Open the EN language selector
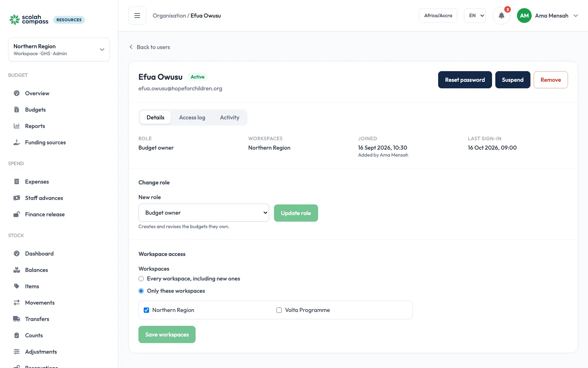Viewport: 588px width, 368px height. click(475, 16)
